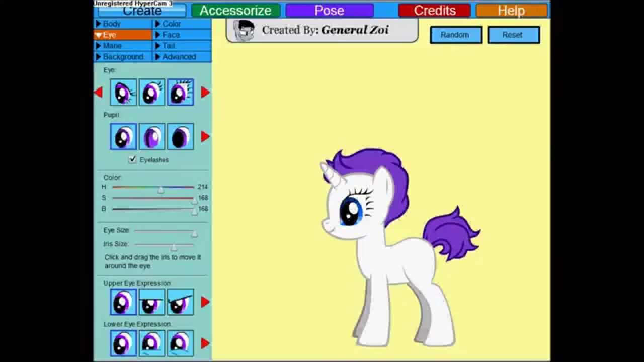This screenshot has width=644, height=362.
Task: Toggle the Eyelashes checkbox
Action: pyautogui.click(x=132, y=159)
